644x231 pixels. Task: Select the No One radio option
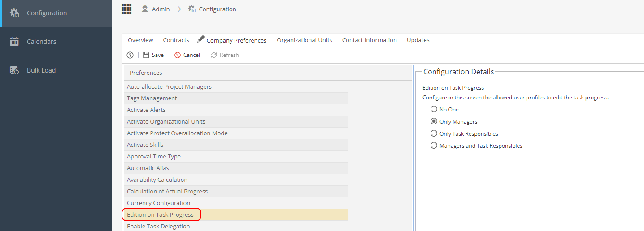434,109
